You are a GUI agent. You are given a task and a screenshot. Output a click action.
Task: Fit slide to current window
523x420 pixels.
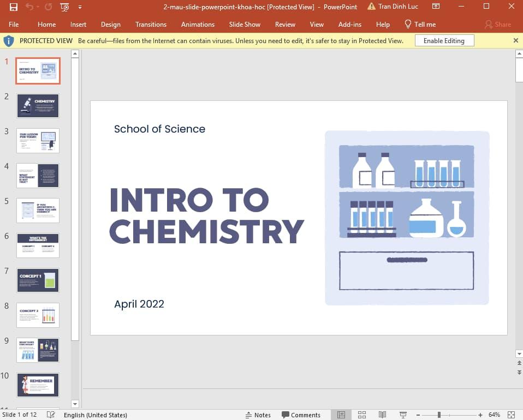tap(511, 415)
